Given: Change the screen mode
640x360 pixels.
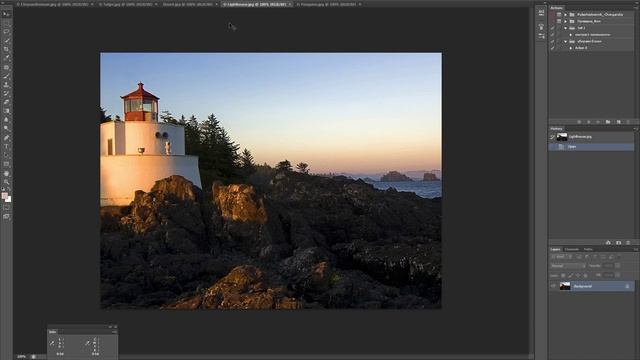Looking at the screenshot, I should (x=6, y=216).
